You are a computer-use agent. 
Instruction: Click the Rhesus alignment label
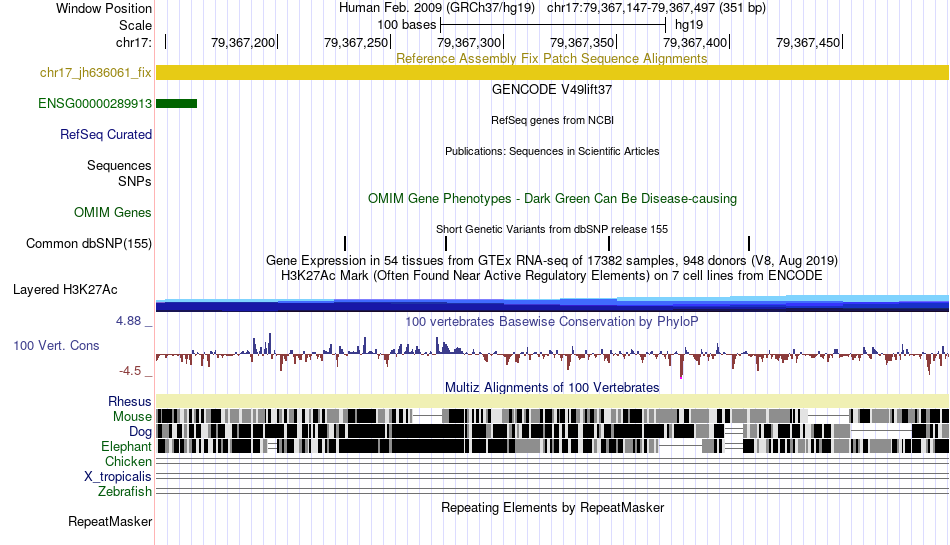(x=130, y=401)
